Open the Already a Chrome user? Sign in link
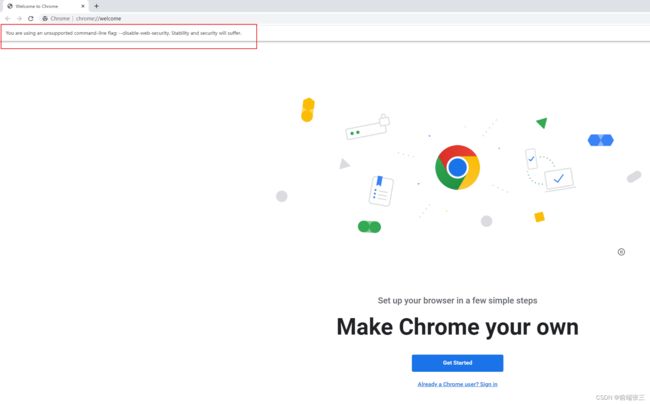The height and width of the screenshot is (404, 650). click(457, 385)
